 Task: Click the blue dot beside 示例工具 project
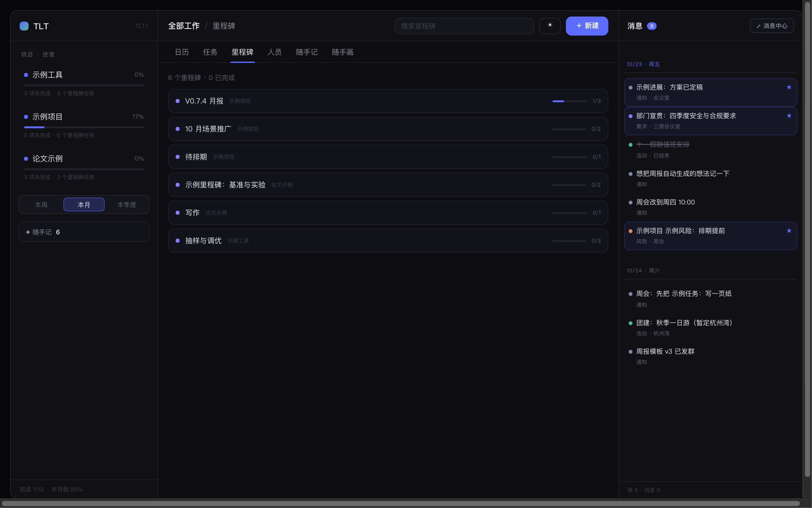pos(26,75)
